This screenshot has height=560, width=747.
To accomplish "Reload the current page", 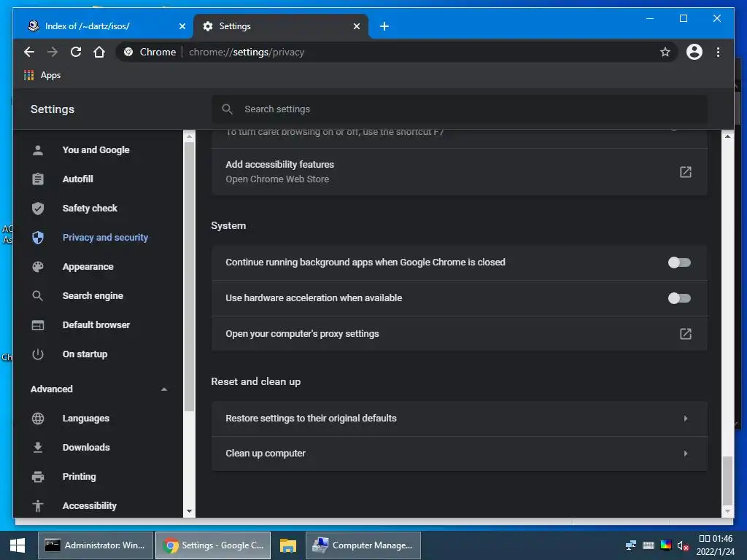I will click(76, 52).
